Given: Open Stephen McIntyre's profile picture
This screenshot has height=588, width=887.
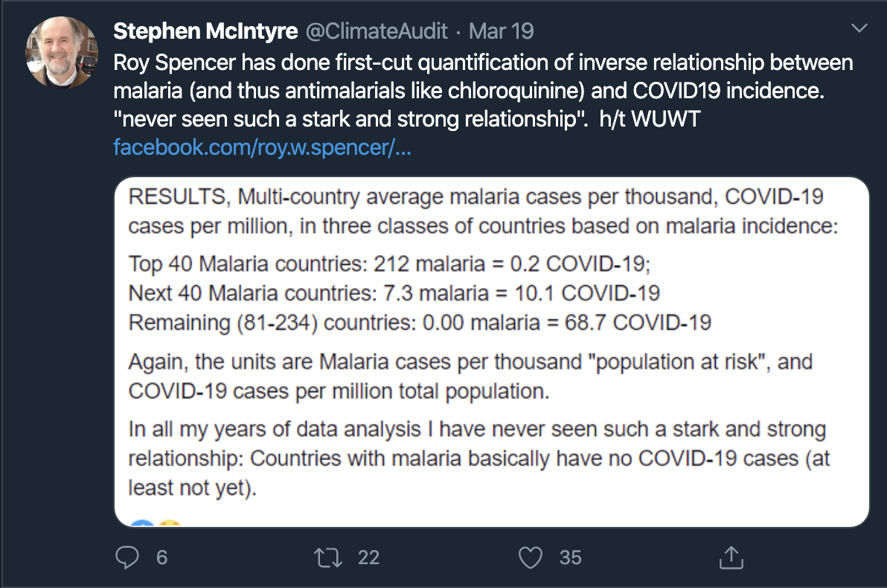Looking at the screenshot, I should point(61,52).
